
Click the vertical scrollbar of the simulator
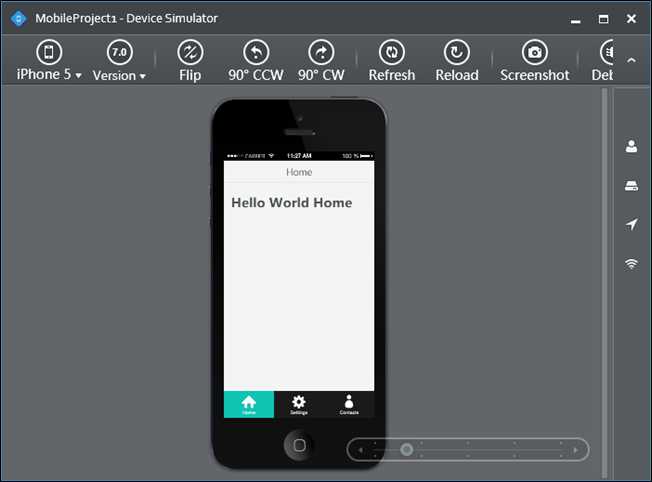pos(605,283)
